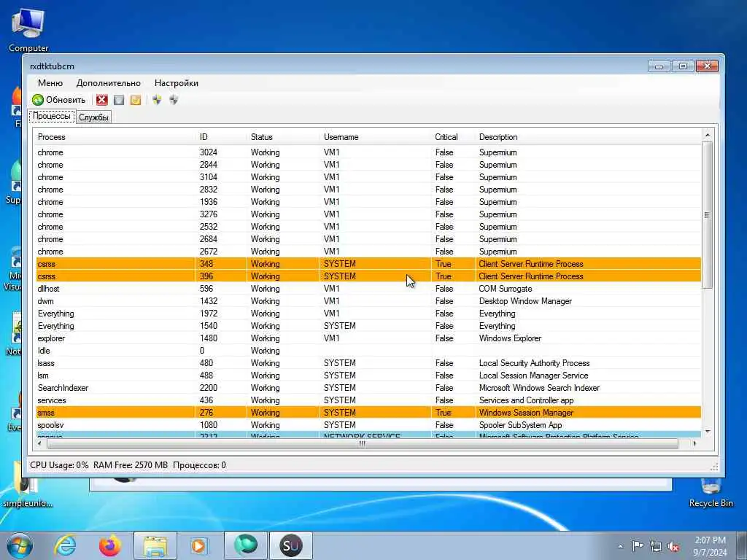Viewport: 747px width, 560px height.
Task: Click the horizontal scrollbar left arrow
Action: [39, 443]
